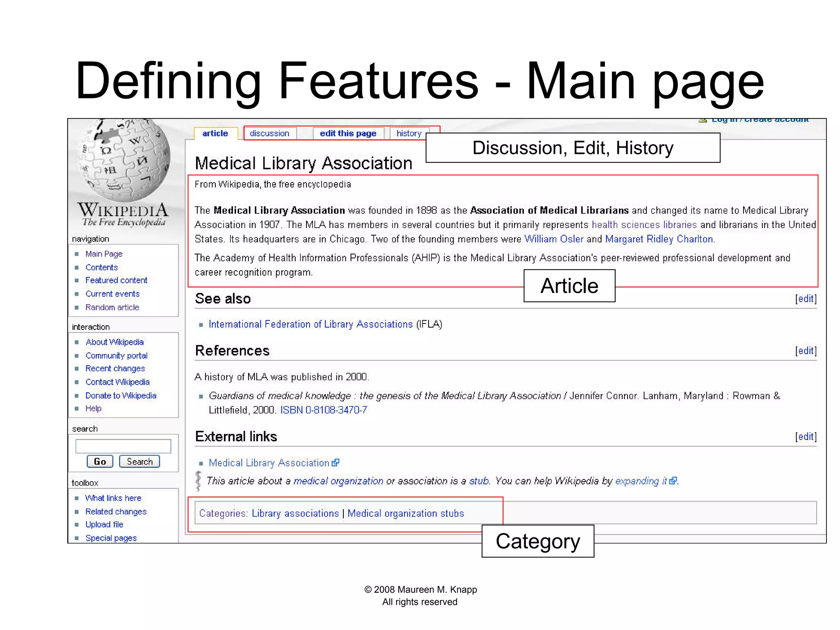Image resolution: width=840 pixels, height=630 pixels.
Task: Click the Search button
Action: pos(139,461)
